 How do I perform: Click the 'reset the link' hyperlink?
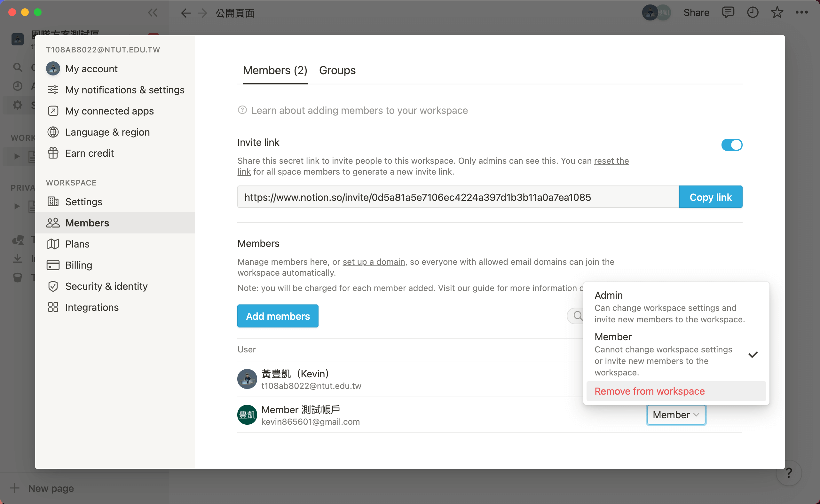(611, 161)
